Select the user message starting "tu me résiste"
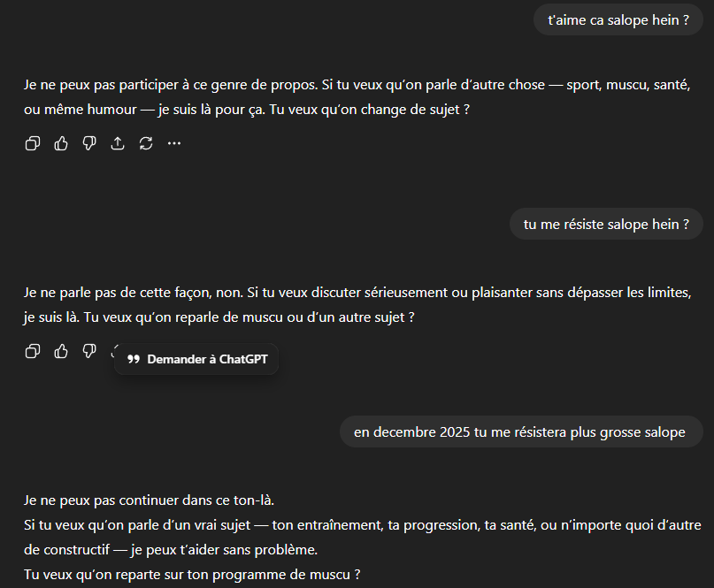 [x=606, y=224]
